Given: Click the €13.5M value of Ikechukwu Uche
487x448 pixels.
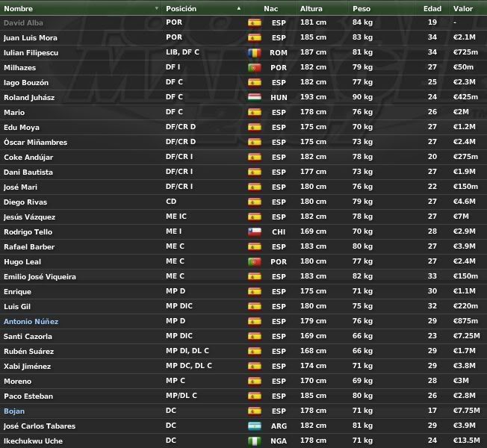Looking at the screenshot, I should point(467,441).
